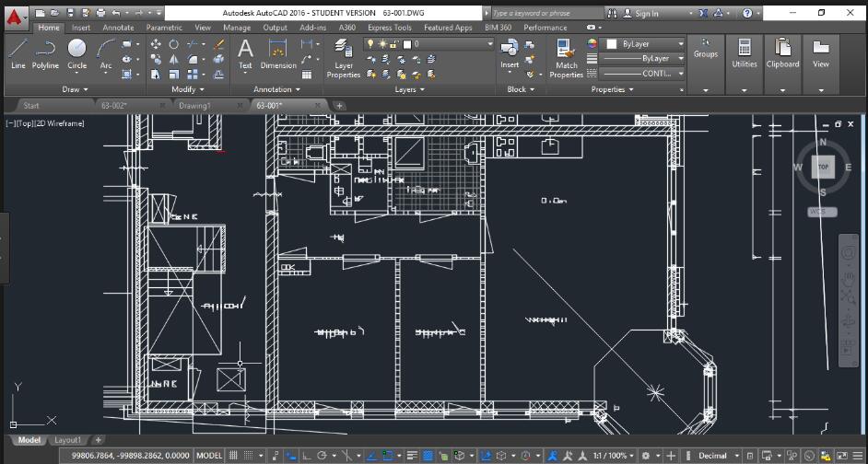Click the white layer color swatch

[408, 43]
